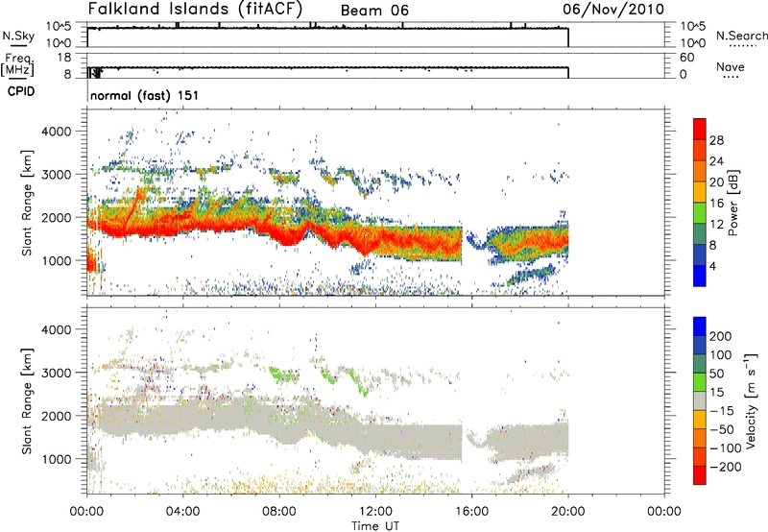Screen dimensions: 768x532
Task: Click the '2000' label on the velocity panel
Action: pos(57,416)
